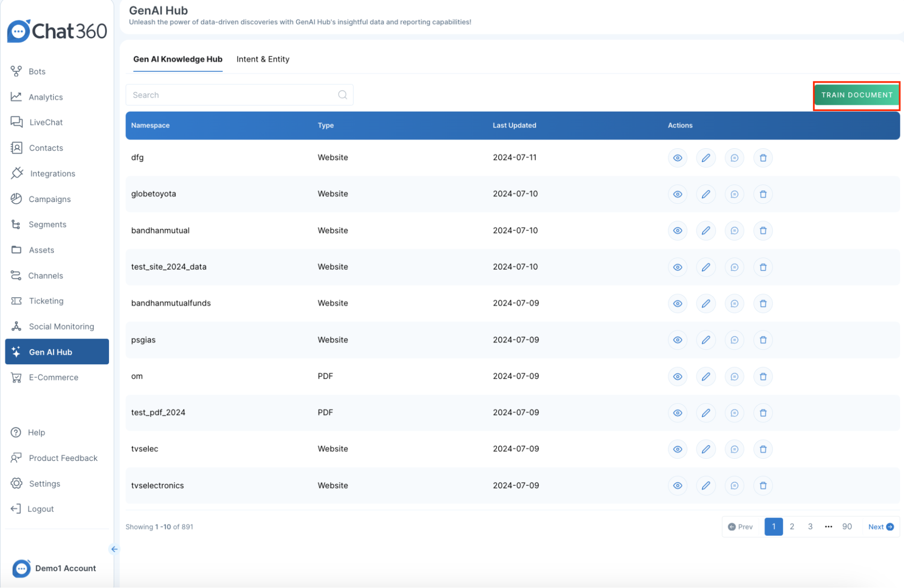This screenshot has width=904, height=588.
Task: View test_site_2024_data via eye icon
Action: (x=677, y=267)
